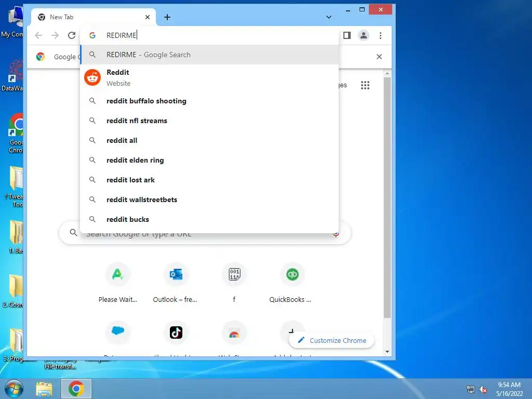Click the Customize Chrome button
This screenshot has height=399, width=532.
point(332,340)
